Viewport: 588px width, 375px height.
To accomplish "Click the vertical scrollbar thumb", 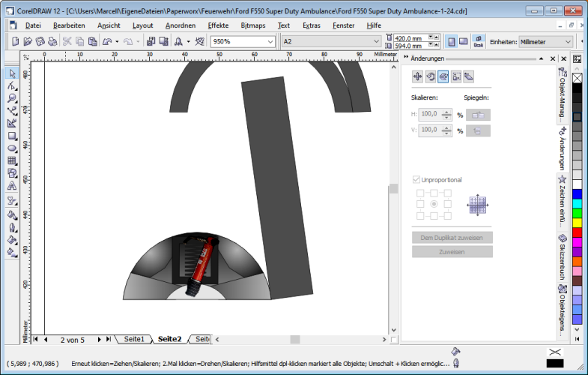I will 393,188.
